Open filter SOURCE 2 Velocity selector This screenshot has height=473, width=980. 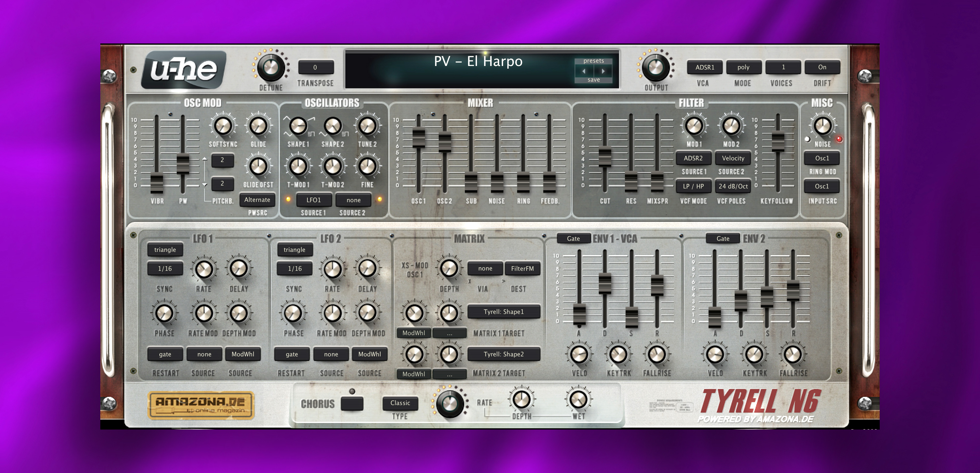point(733,158)
